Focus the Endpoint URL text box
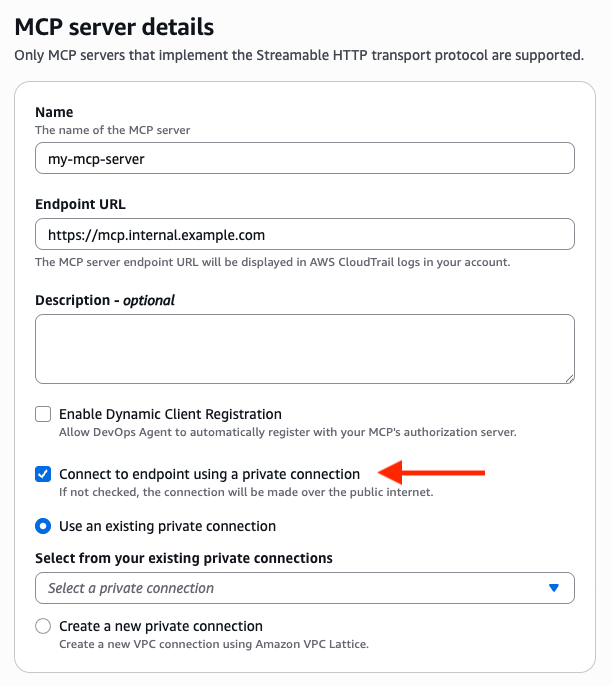This screenshot has height=686, width=612. [x=304, y=235]
